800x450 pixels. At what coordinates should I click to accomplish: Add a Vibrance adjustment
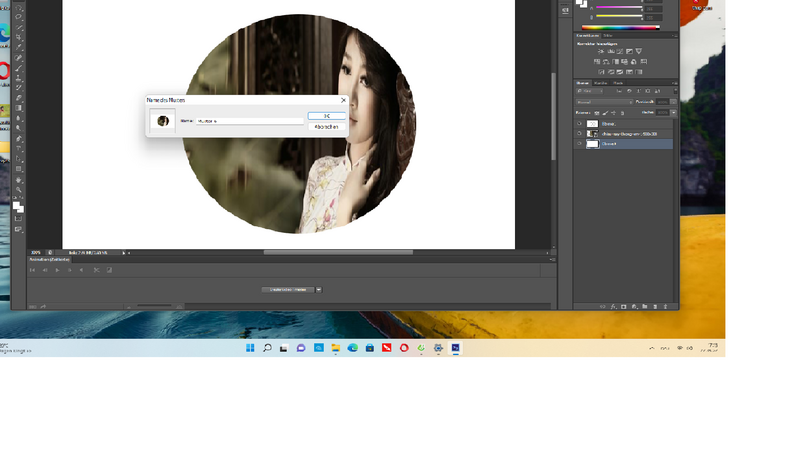[x=639, y=52]
